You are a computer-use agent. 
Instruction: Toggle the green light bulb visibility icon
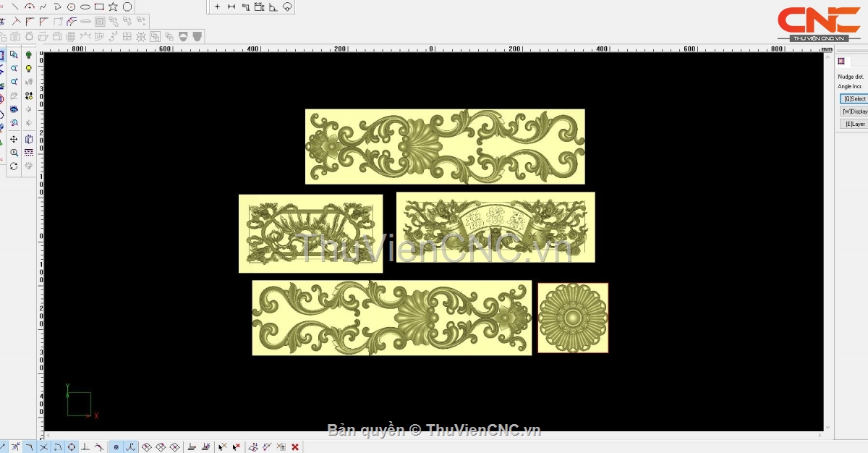coord(29,55)
